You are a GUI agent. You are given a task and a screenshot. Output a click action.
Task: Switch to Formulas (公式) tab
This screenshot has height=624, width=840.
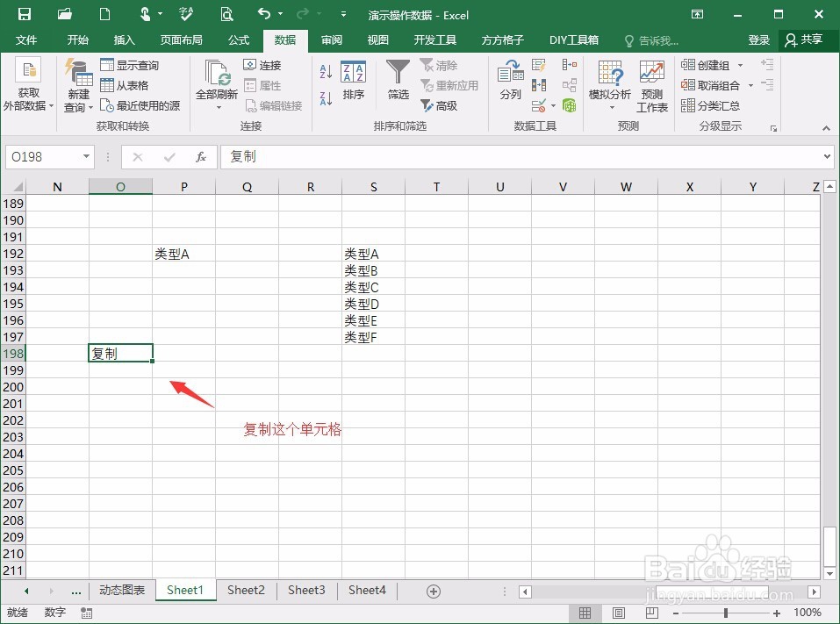[239, 40]
